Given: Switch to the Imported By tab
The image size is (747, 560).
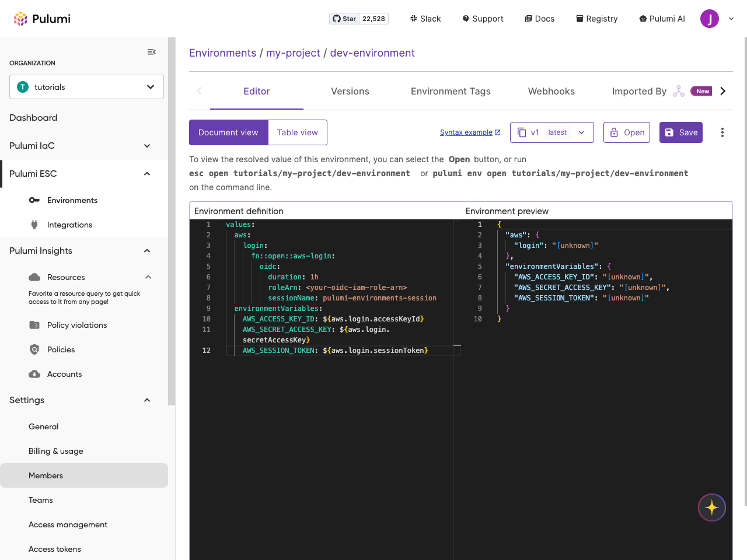Looking at the screenshot, I should point(639,91).
